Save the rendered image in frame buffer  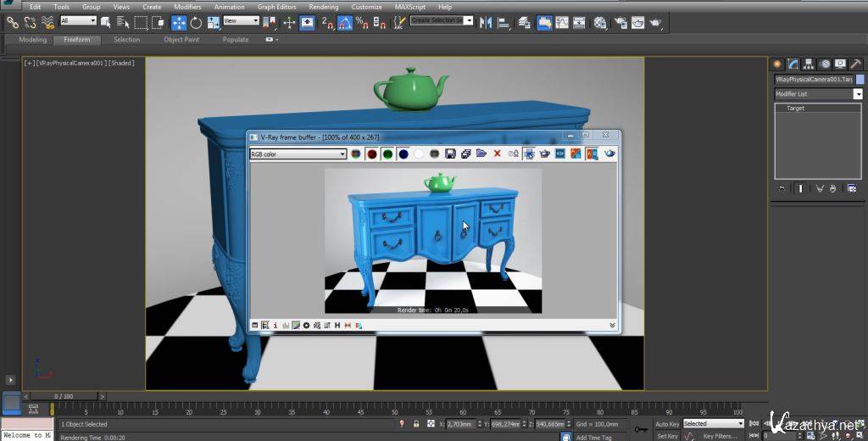tap(450, 154)
